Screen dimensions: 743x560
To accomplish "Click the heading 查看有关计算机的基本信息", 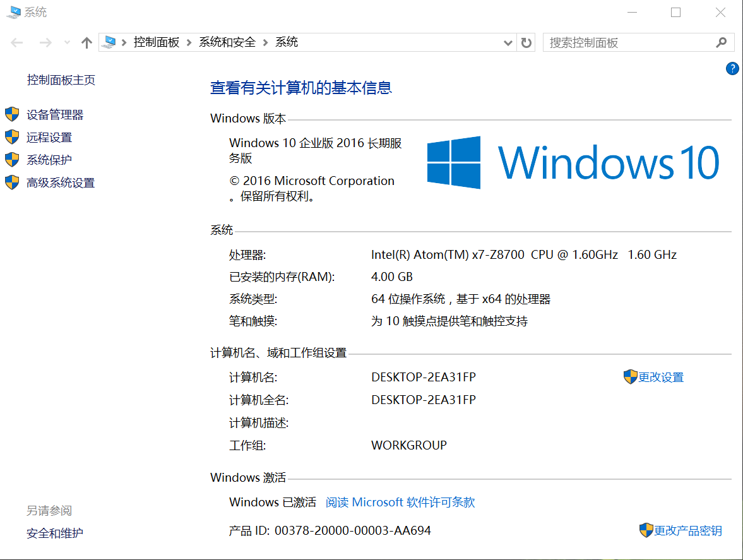I will (301, 88).
